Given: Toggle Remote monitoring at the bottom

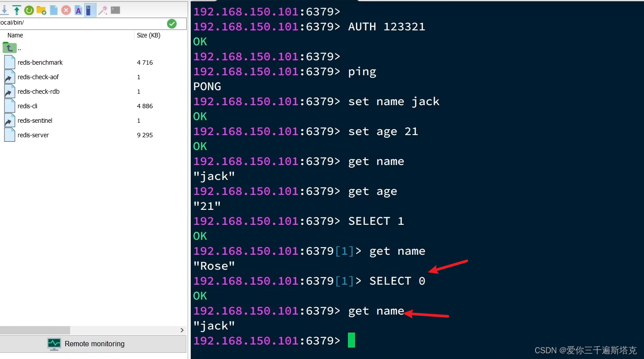Looking at the screenshot, I should point(94,344).
